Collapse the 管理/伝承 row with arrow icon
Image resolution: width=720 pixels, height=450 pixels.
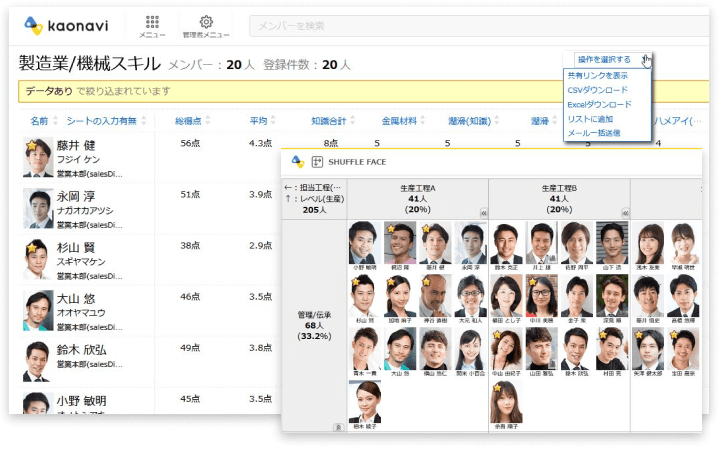coord(338,426)
